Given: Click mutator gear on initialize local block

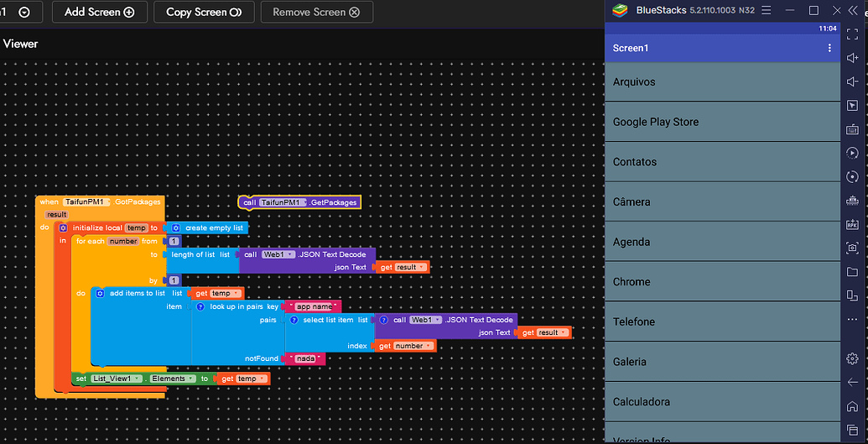Looking at the screenshot, I should (63, 227).
